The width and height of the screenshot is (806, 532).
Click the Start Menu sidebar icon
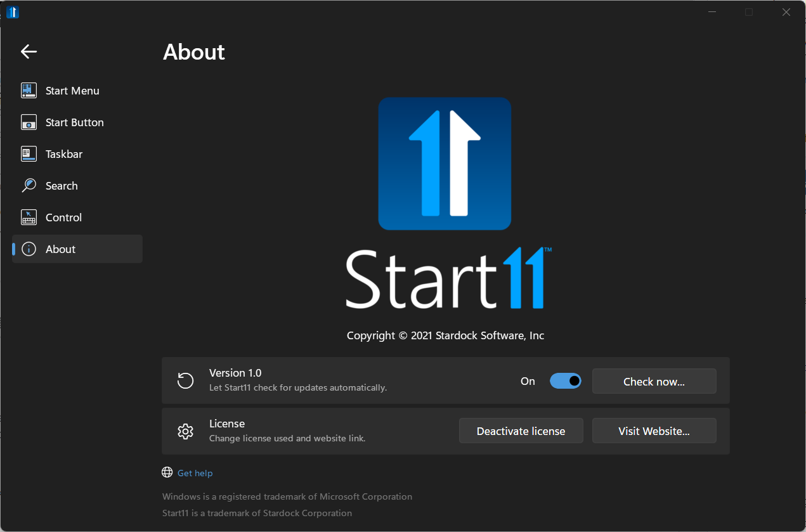tap(29, 91)
